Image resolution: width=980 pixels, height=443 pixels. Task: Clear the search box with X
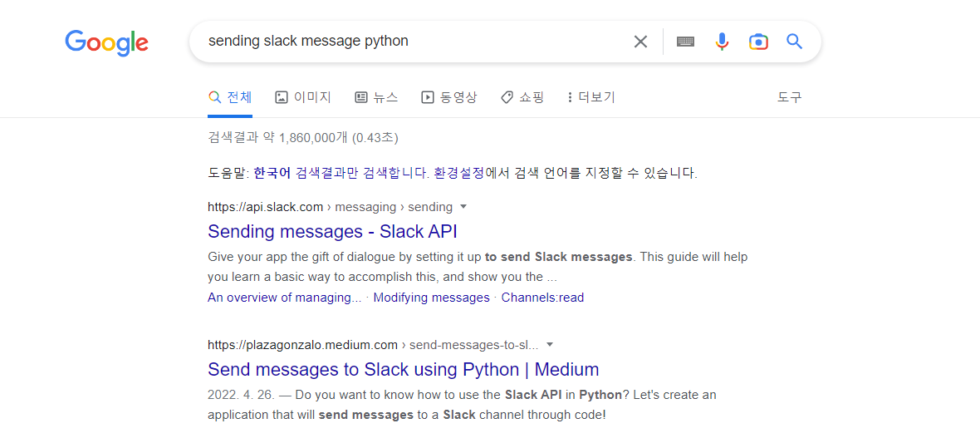pos(640,42)
